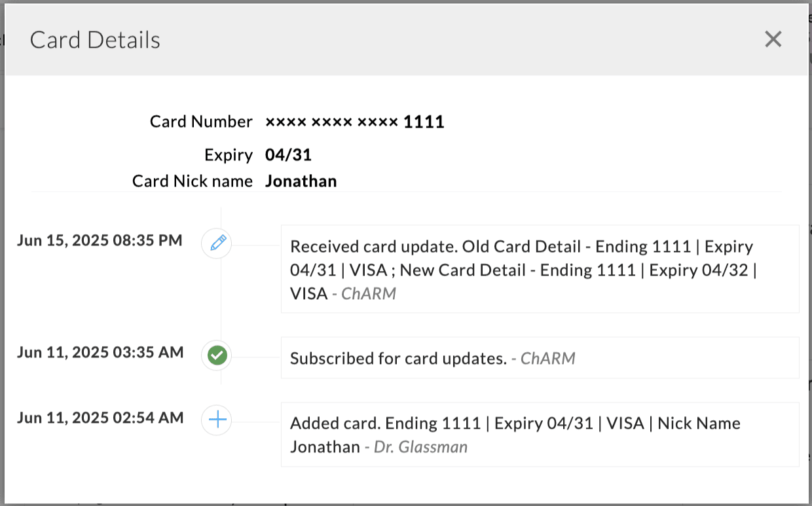812x506 pixels.
Task: Click the X to close Card Details
Action: click(773, 39)
